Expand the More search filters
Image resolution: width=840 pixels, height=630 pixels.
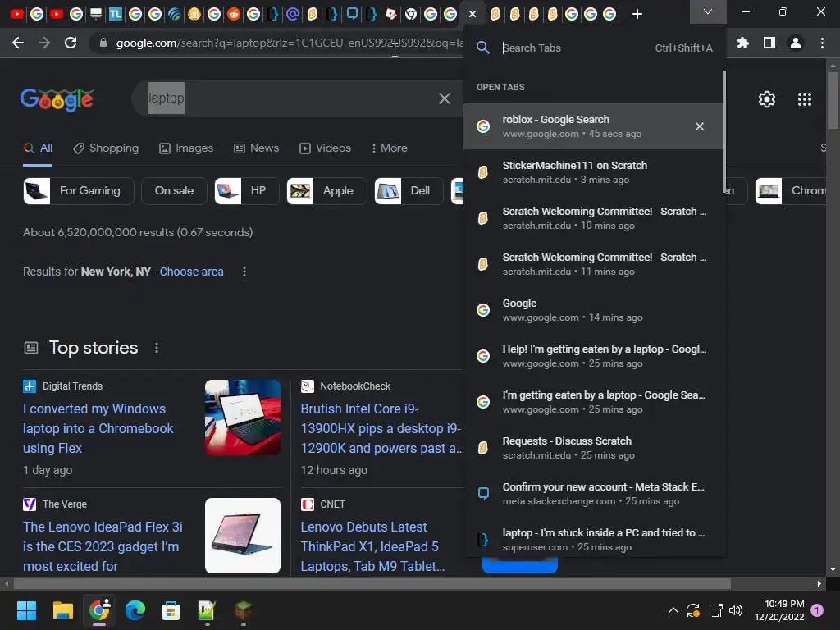click(390, 148)
